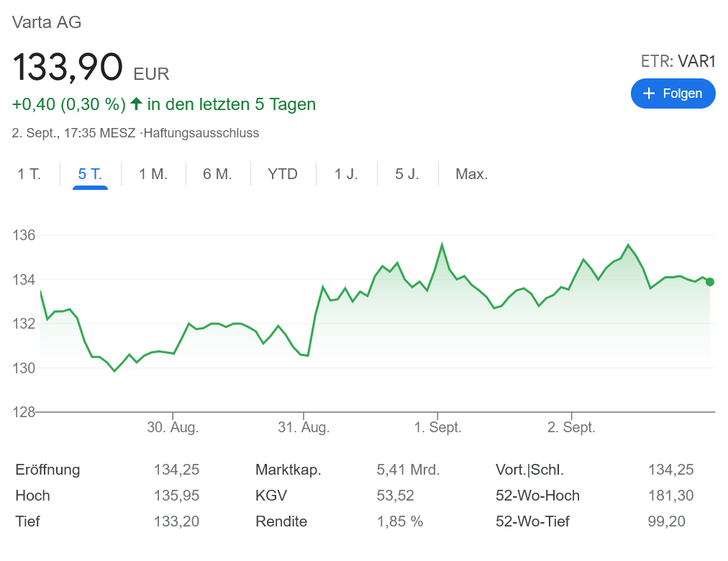The width and height of the screenshot is (728, 561).
Task: Select the YTD time range
Action: pyautogui.click(x=283, y=174)
